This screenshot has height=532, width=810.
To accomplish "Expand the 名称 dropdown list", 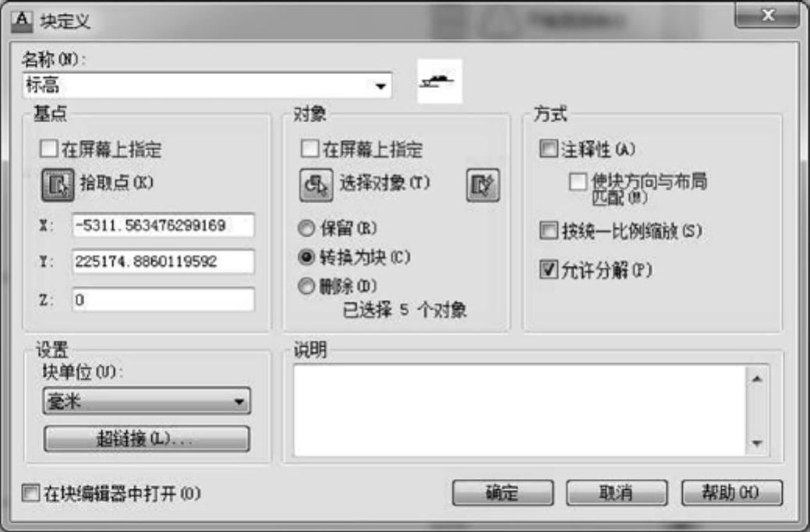I will pyautogui.click(x=380, y=86).
